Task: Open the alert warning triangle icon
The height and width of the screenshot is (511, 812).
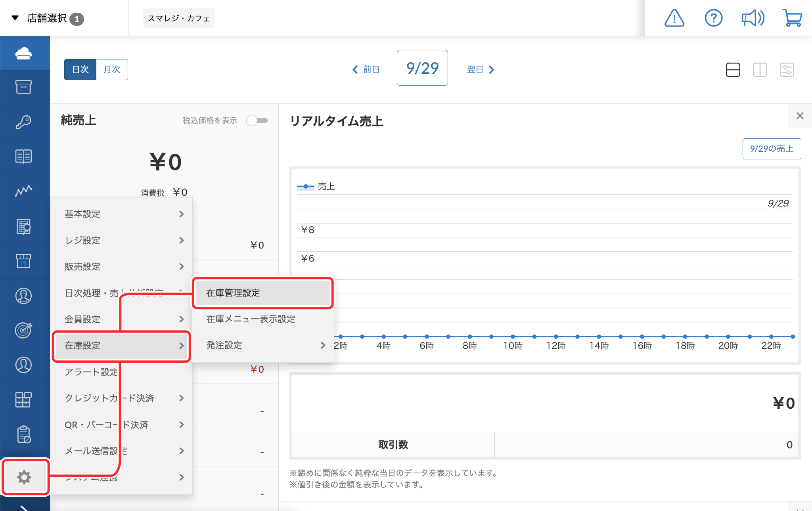Action: tap(674, 18)
